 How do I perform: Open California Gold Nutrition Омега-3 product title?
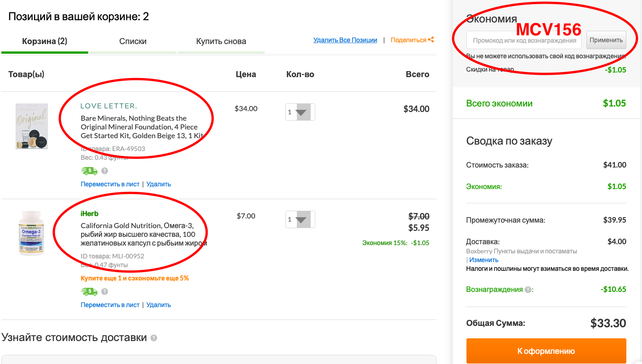pos(144,235)
